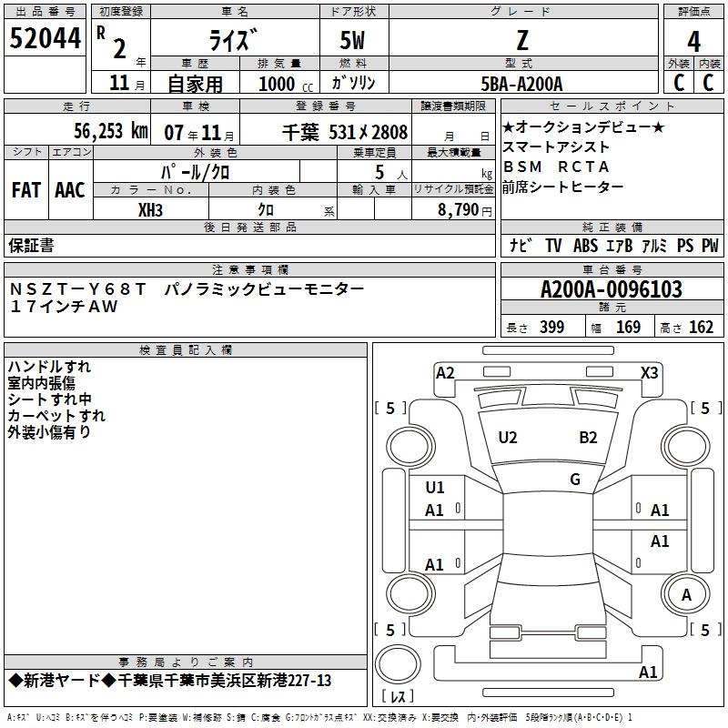Click the air conditioner value AAC
The width and height of the screenshot is (728, 728).
70,190
